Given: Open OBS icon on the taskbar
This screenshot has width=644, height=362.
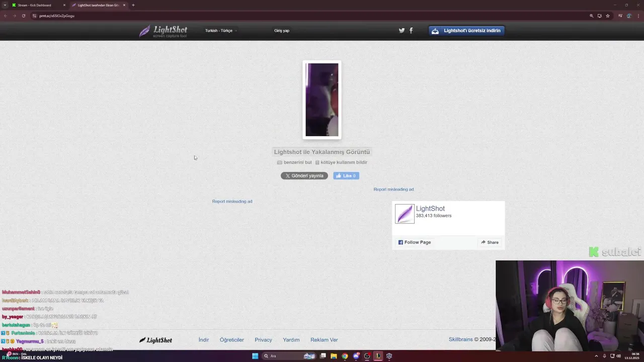Looking at the screenshot, I should (367, 356).
